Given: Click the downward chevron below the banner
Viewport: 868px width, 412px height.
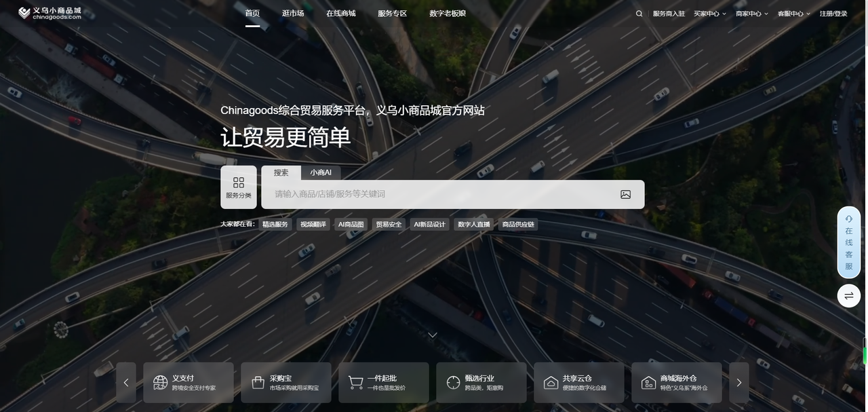Looking at the screenshot, I should click(x=433, y=335).
